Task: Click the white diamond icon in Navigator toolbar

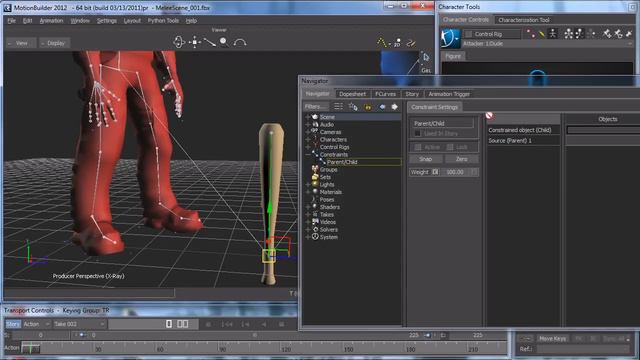Action: coord(395,107)
